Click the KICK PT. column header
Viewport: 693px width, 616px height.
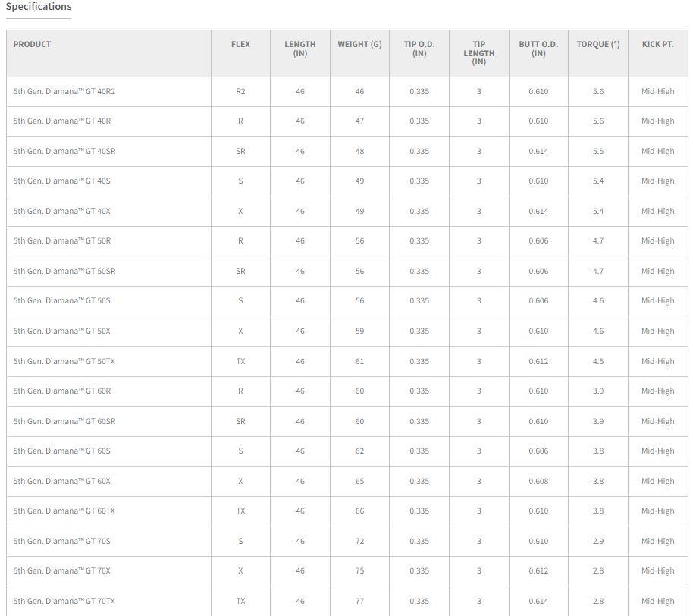(657, 44)
